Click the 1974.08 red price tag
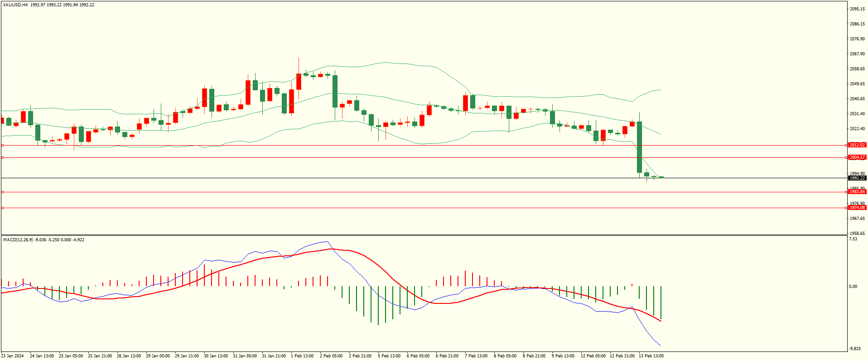The height and width of the screenshot is (361, 868). click(857, 208)
